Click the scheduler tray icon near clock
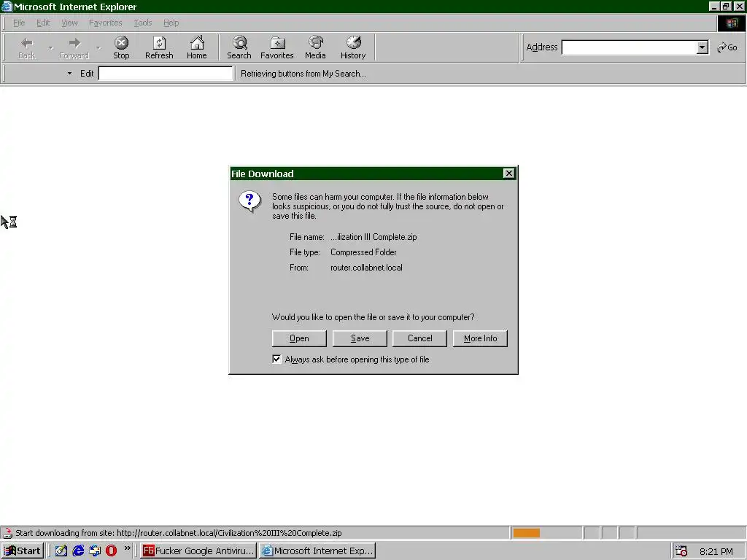 coord(681,551)
